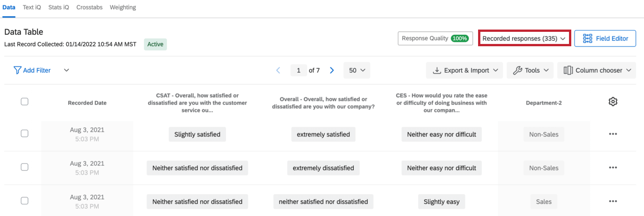Open the 50 rows-per-page dropdown
644x216 pixels.
[357, 70]
